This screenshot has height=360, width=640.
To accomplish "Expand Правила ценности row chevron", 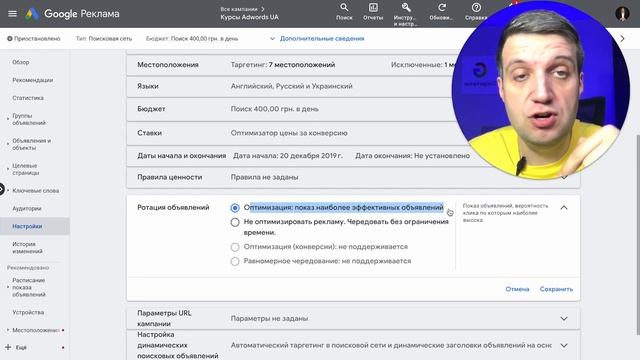I will [564, 178].
